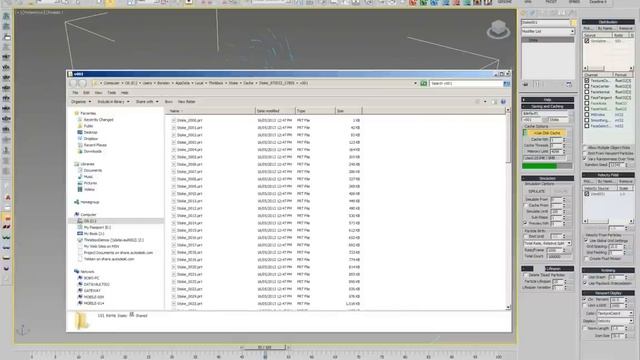Sort files by Date modified column
640x360 pixels.
pos(275,111)
